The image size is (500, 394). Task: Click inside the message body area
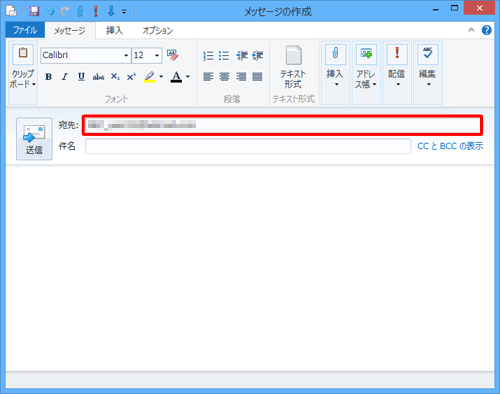point(250,268)
